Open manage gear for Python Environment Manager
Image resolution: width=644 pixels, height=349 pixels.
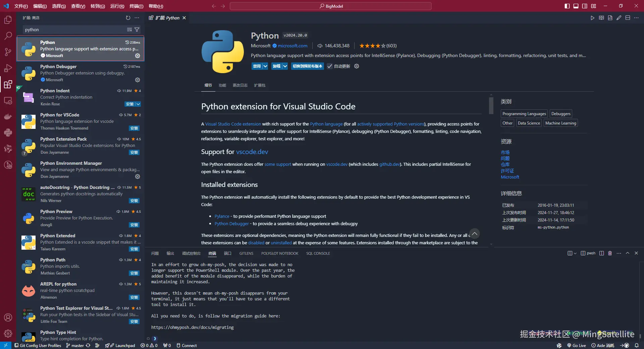138,177
